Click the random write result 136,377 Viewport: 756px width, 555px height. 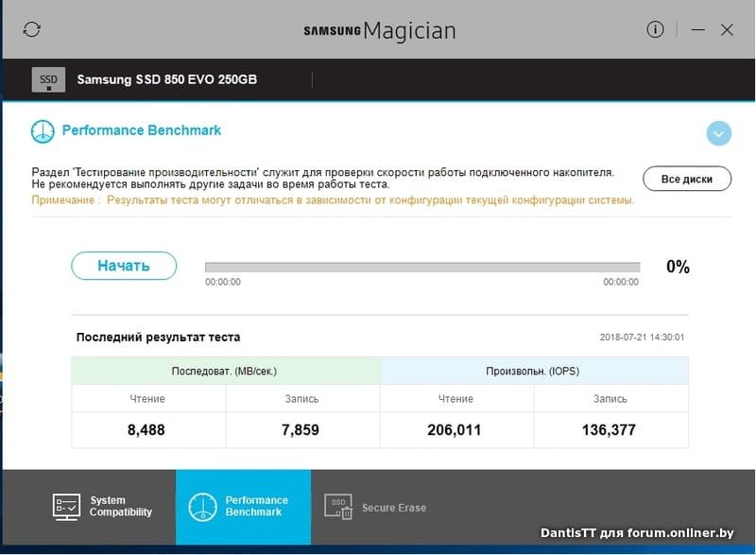[610, 430]
